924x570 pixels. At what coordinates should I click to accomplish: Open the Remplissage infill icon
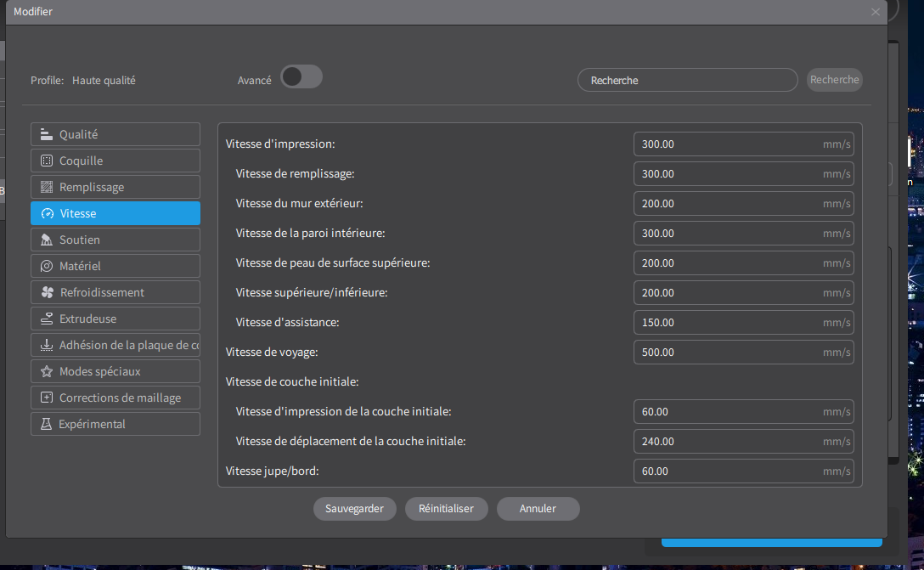(x=46, y=187)
